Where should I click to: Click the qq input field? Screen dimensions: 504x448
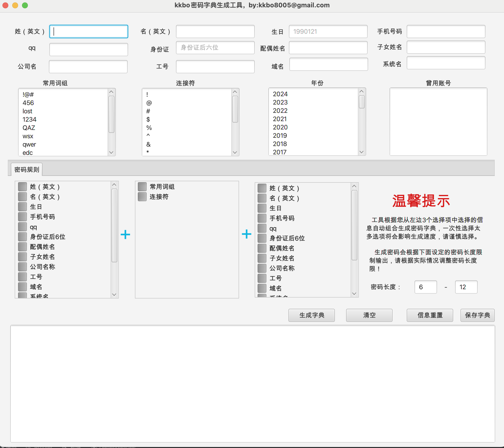[88, 50]
